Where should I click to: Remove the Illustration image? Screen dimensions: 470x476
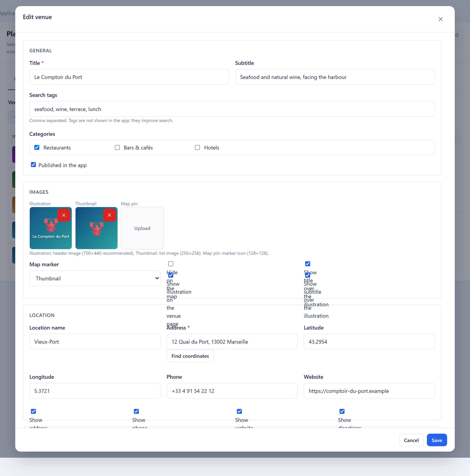[x=64, y=215]
